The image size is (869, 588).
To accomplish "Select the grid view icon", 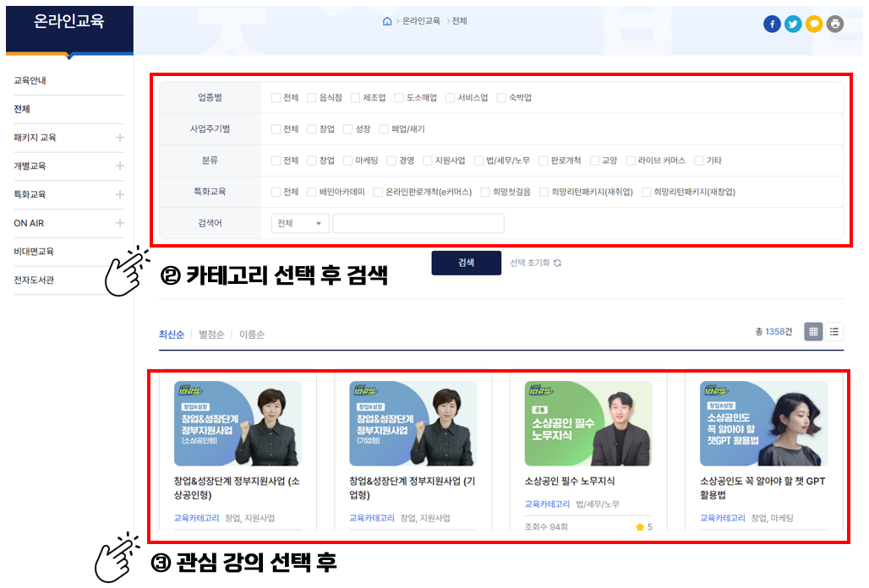I will [x=812, y=331].
